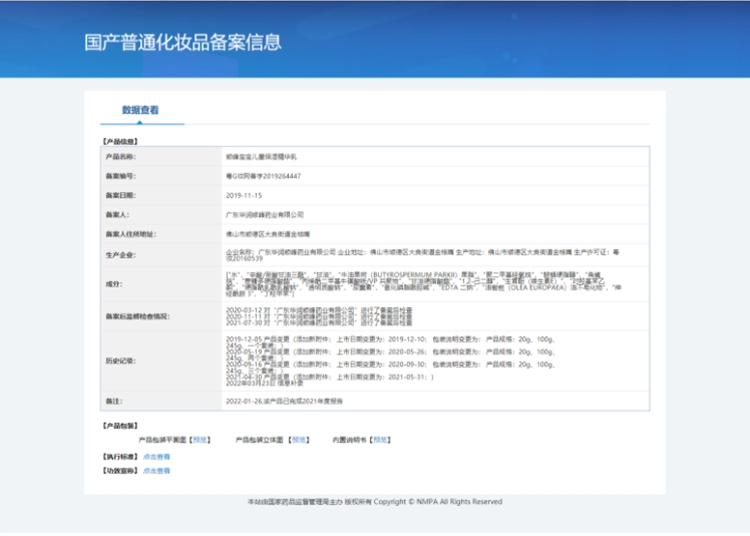Open 点击查看 link beside 执行标准
750x536 pixels.
coord(156,457)
